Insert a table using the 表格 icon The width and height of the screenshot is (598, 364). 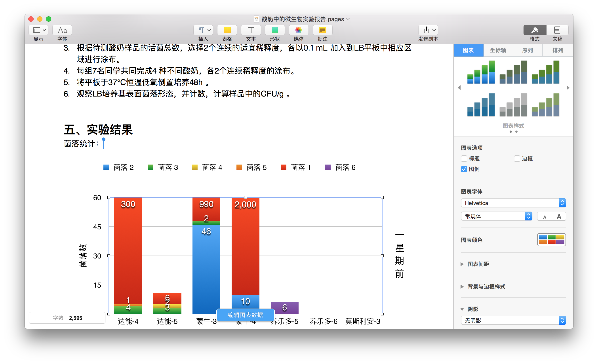coord(227,30)
